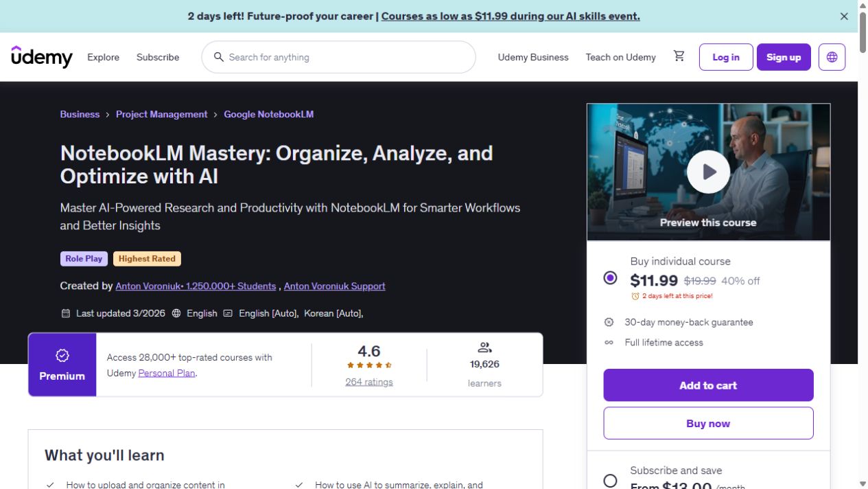Open Udemy Business in the header
This screenshot has width=868, height=489.
click(x=533, y=57)
